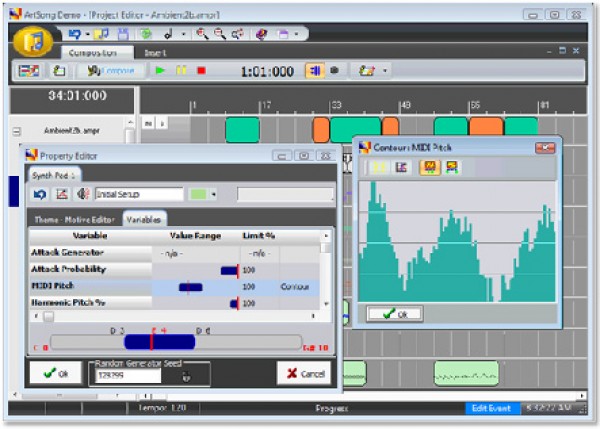Screen dimensions: 600x429
Task: Switch to Theme - Motive Editor tab
Action: pyautogui.click(x=75, y=219)
